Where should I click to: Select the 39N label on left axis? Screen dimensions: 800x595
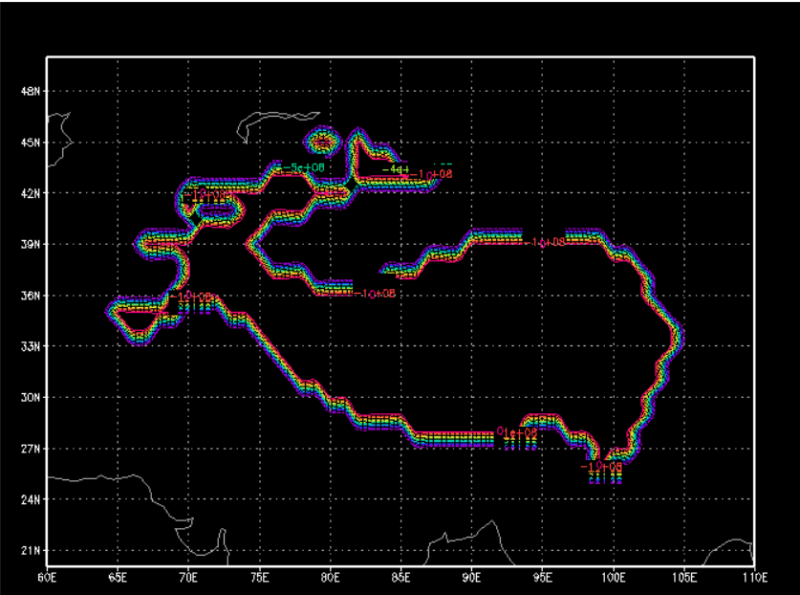click(x=30, y=244)
